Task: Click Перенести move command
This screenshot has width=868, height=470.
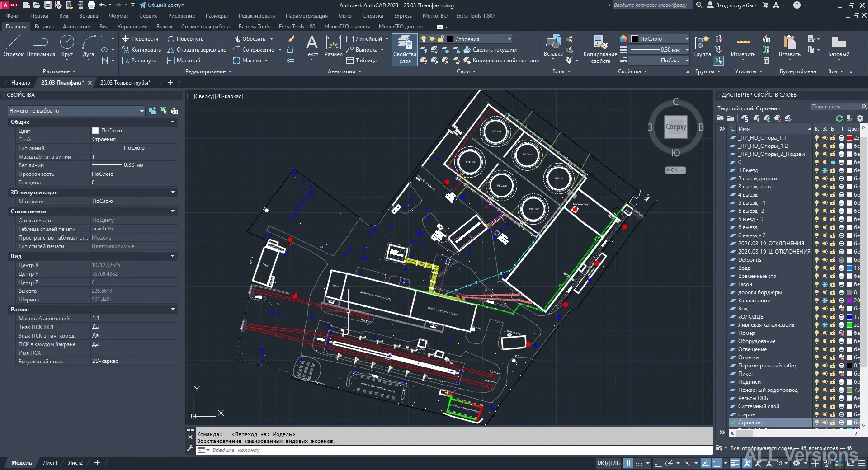Action: (x=140, y=39)
